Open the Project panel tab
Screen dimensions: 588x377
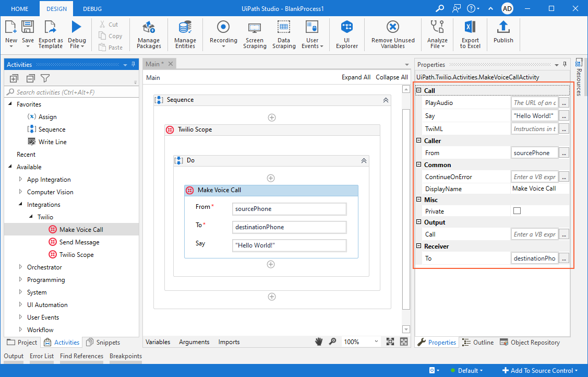click(22, 342)
